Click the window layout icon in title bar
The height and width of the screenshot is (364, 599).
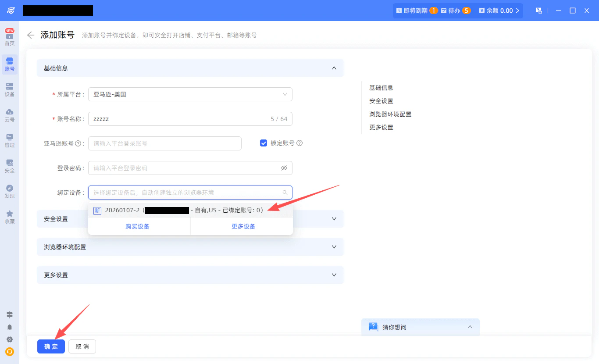[x=539, y=11]
